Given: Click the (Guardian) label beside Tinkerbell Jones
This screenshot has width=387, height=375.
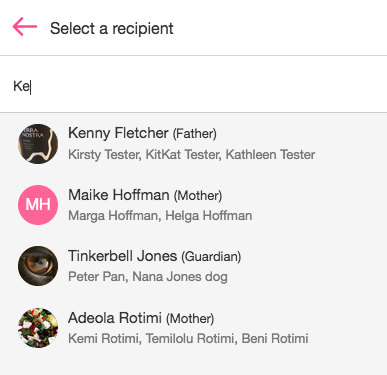Looking at the screenshot, I should coord(211,257).
